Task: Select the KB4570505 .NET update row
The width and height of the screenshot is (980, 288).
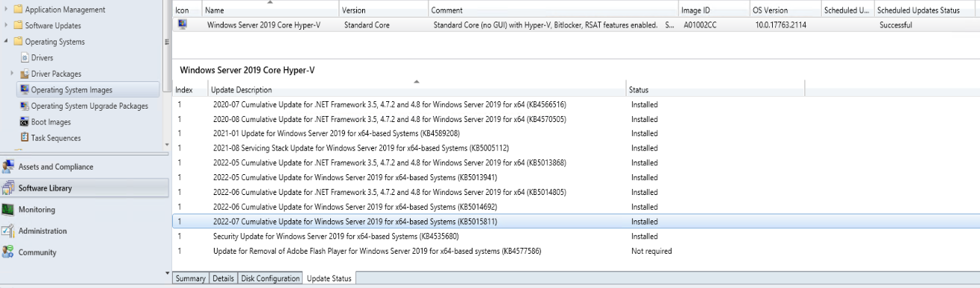Action: point(575,119)
